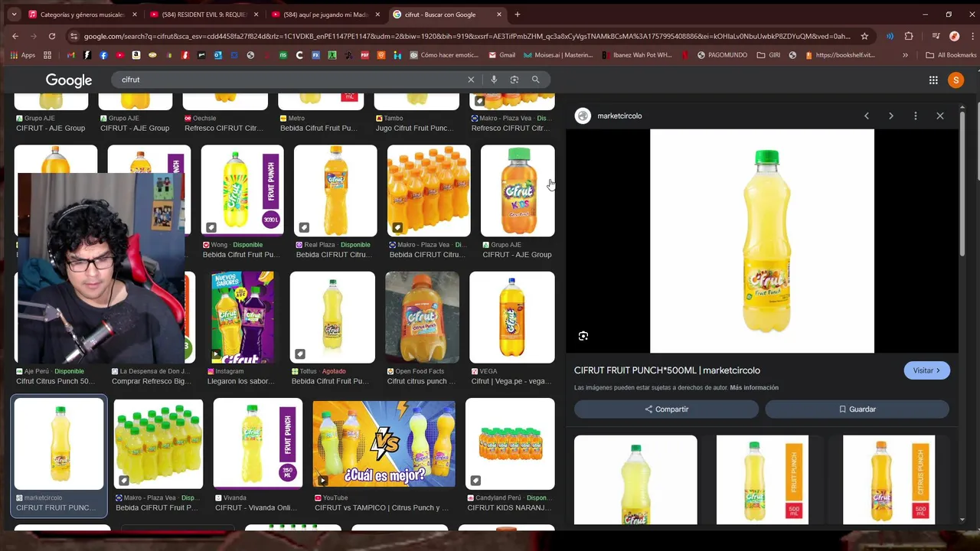This screenshot has width=980, height=551.
Task: Go to the Google logo homepage
Action: 69,80
